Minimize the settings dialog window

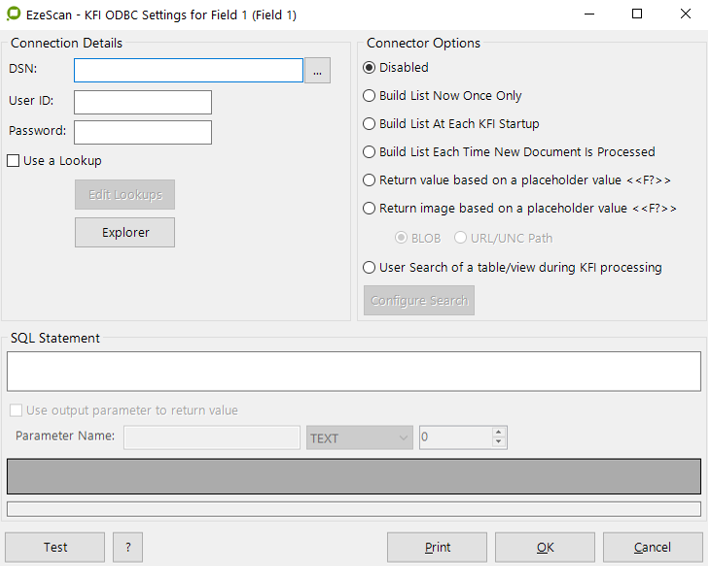(x=590, y=15)
